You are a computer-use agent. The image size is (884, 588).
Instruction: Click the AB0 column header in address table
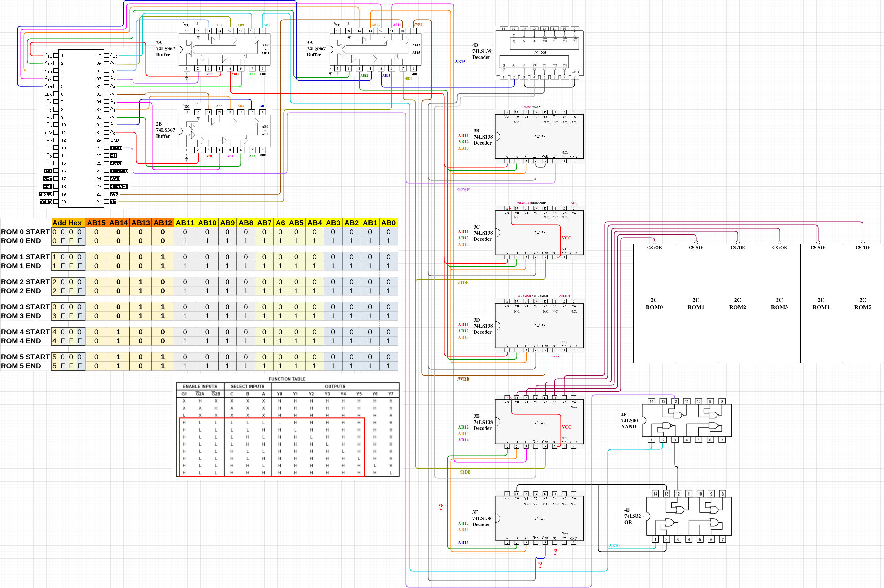388,223
